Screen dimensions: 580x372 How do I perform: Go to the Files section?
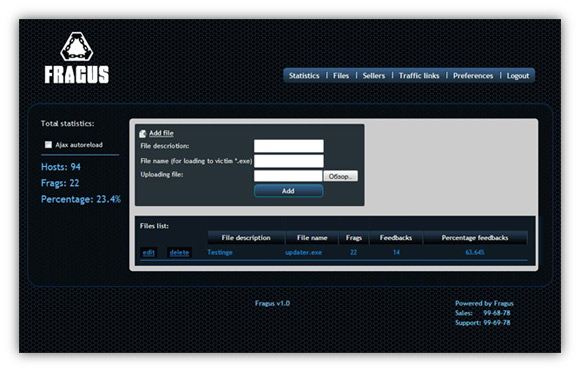pos(341,75)
